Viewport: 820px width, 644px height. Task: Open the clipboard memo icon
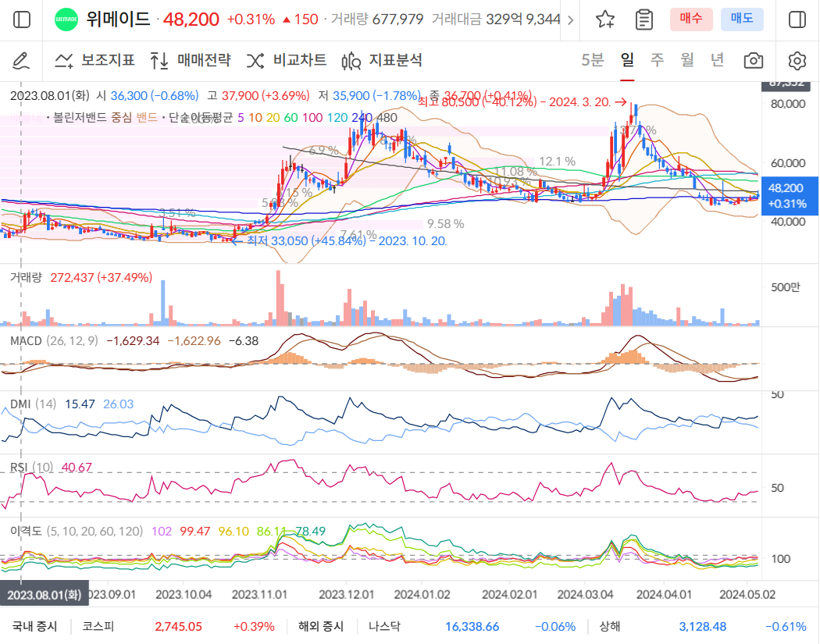point(644,20)
